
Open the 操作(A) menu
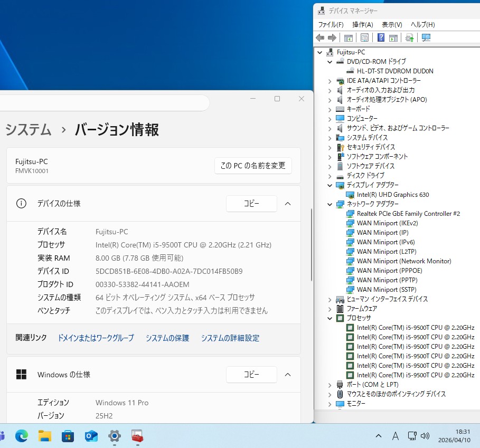(362, 25)
